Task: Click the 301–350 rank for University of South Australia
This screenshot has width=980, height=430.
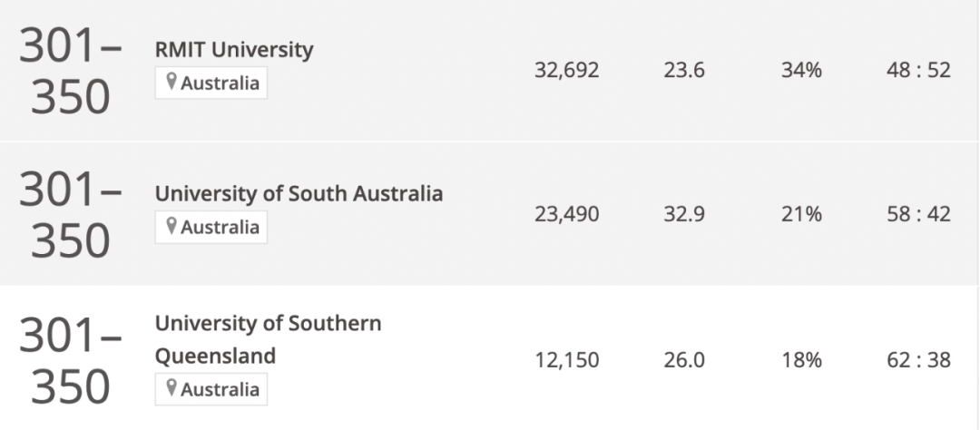Action: [70, 213]
